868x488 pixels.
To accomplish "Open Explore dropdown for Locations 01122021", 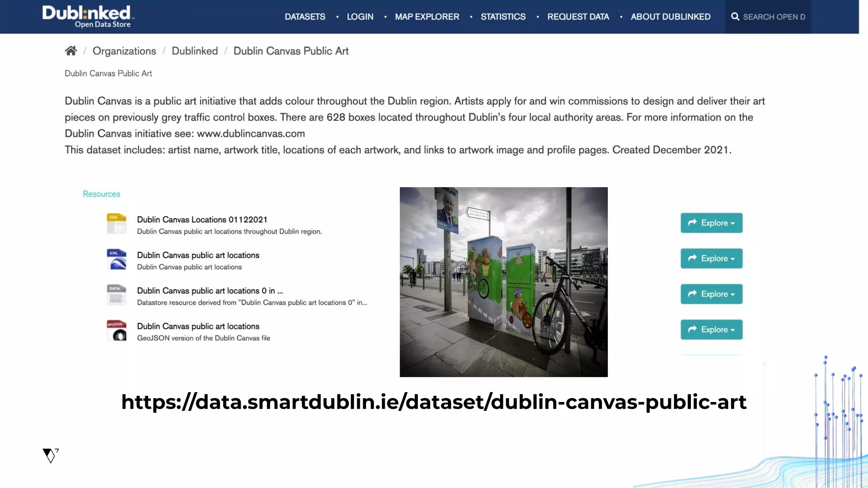I will point(711,223).
